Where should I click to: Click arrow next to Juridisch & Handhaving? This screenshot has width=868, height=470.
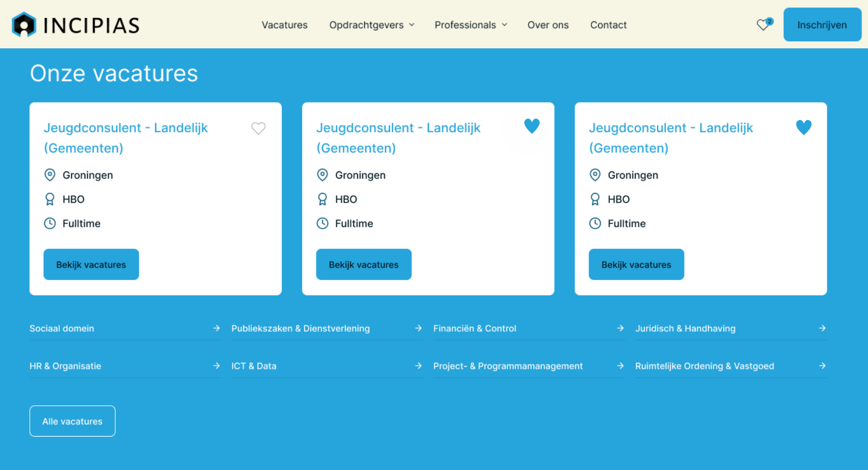pyautogui.click(x=822, y=328)
